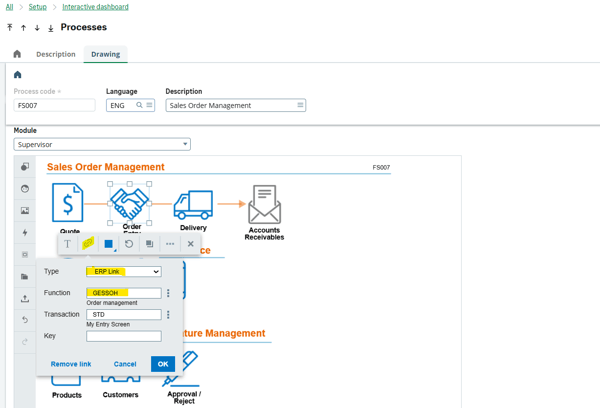Select the text tool in floating toolbar
The width and height of the screenshot is (600, 408).
click(x=67, y=243)
